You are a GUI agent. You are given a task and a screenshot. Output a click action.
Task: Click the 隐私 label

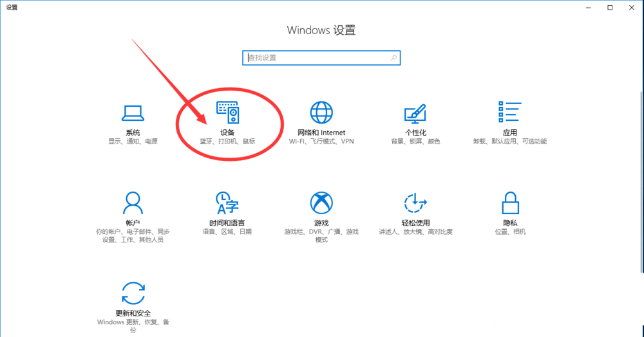coord(510,223)
